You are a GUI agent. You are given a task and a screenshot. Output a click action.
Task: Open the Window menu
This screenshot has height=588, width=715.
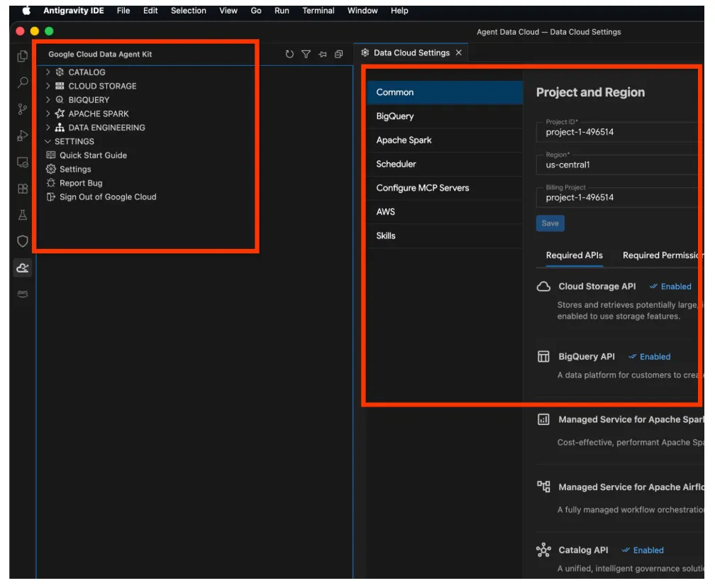(x=362, y=11)
